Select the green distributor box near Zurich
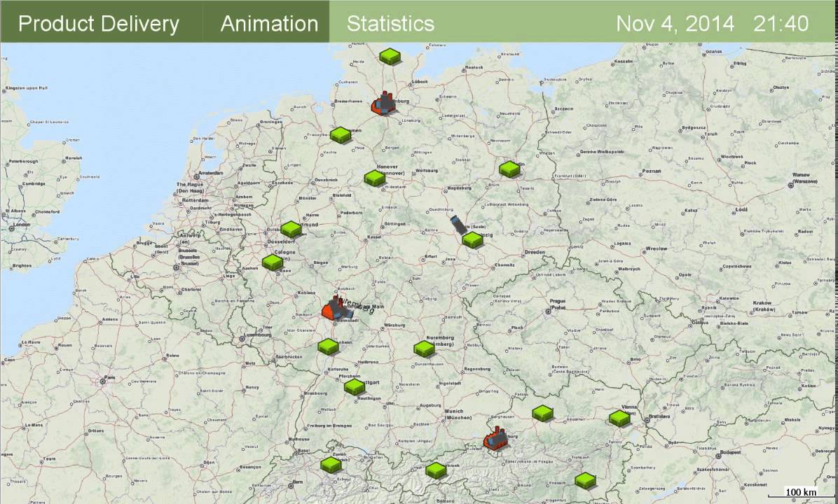The height and width of the screenshot is (504, 838). 331,463
